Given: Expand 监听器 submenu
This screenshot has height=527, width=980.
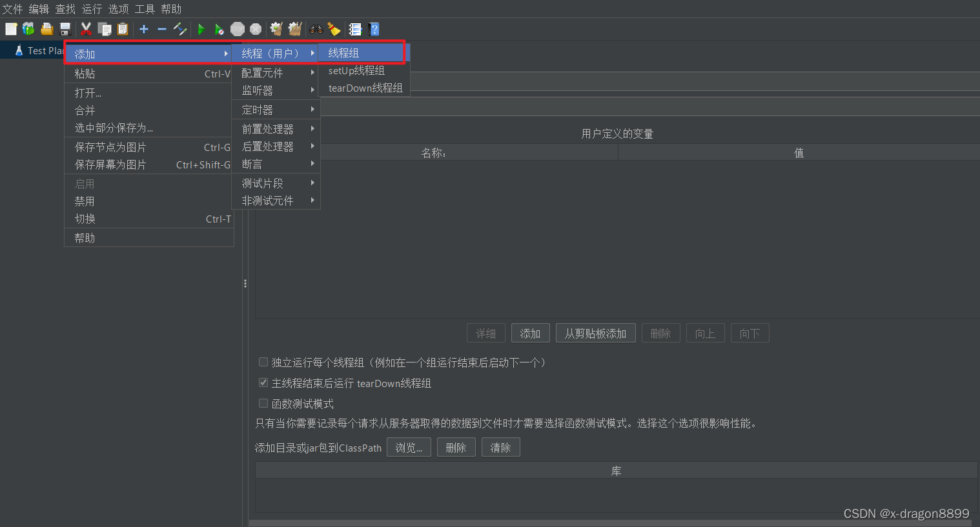Looking at the screenshot, I should tap(276, 90).
